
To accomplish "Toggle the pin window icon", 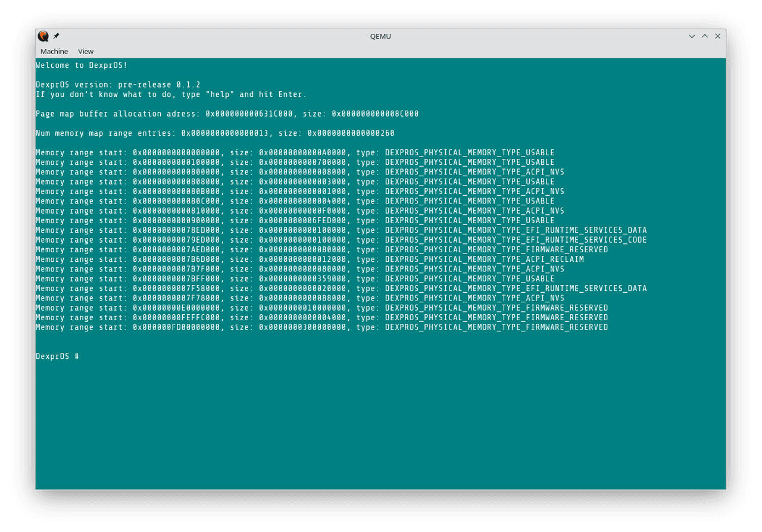I will tap(57, 36).
